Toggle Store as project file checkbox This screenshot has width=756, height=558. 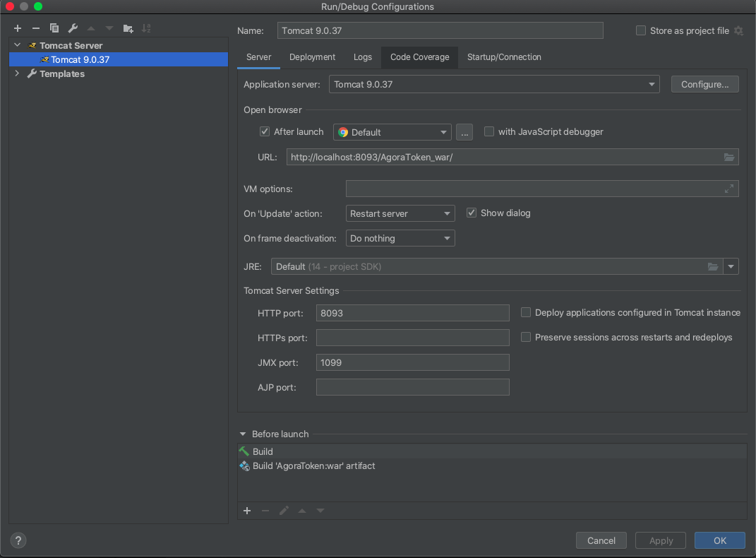tap(641, 31)
